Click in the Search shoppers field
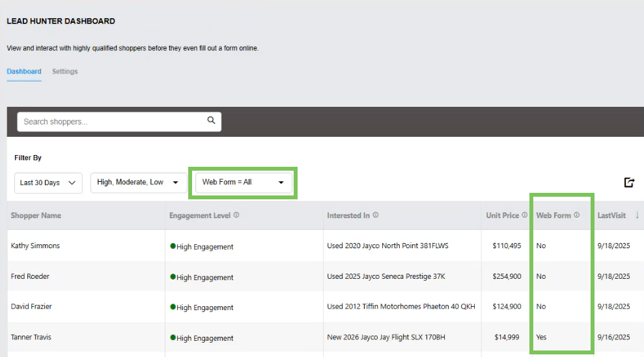This screenshot has width=644, height=357. (111, 122)
